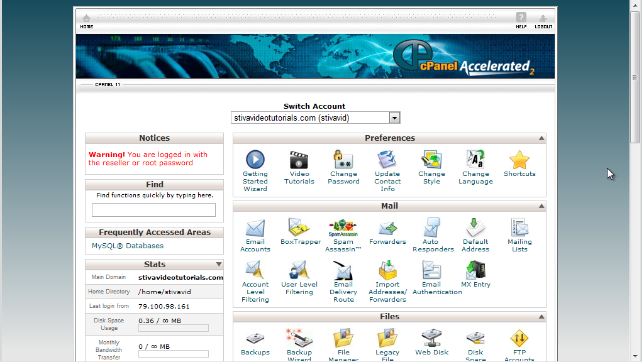Open Update Contact Info icon
Screen dimensions: 644x362
[387, 159]
